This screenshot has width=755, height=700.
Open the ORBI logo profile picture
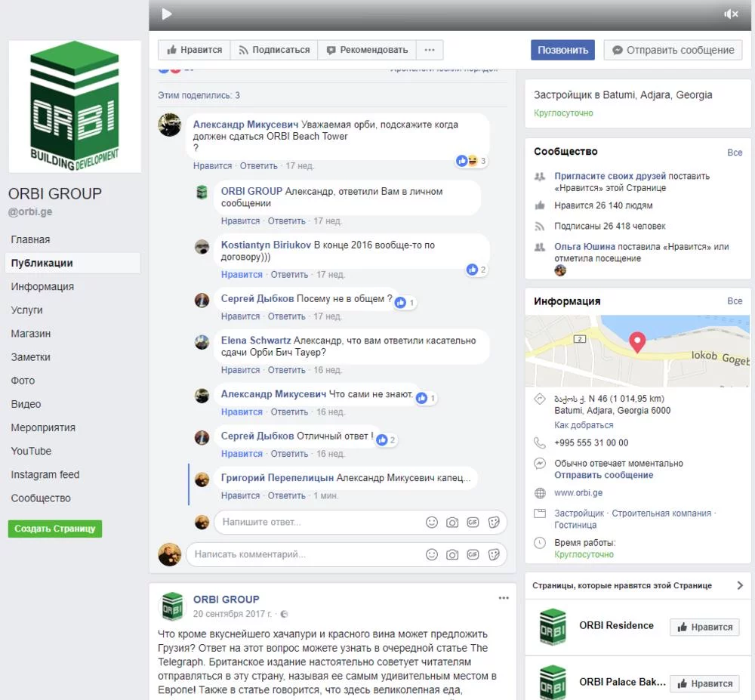click(75, 106)
